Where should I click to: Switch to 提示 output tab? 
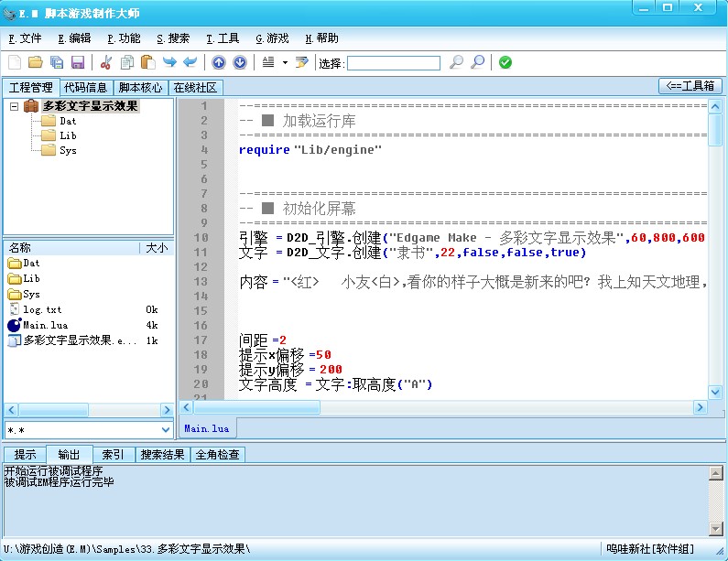(25, 454)
